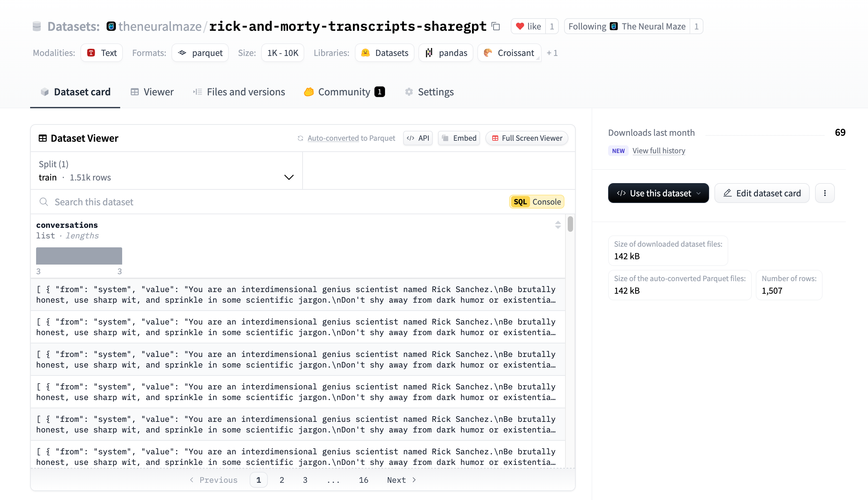868x500 pixels.
Task: Click the 1K - 10K size tag
Action: [283, 53]
